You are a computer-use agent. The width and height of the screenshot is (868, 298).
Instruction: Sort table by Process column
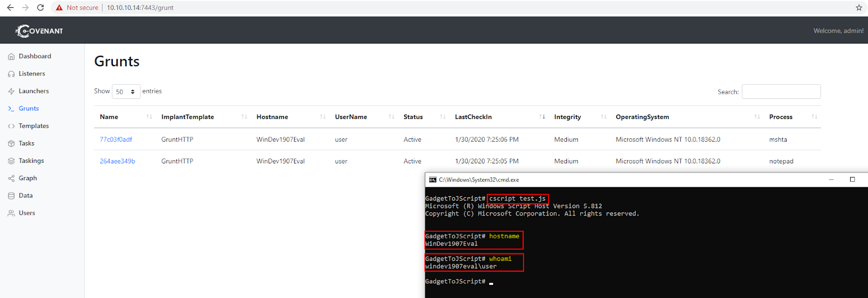pyautogui.click(x=792, y=117)
